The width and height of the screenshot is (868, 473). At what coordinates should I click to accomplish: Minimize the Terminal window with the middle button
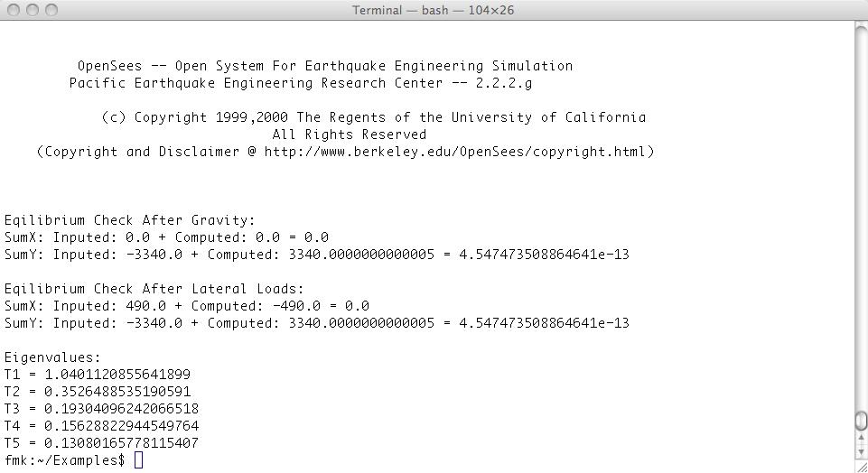pyautogui.click(x=33, y=10)
